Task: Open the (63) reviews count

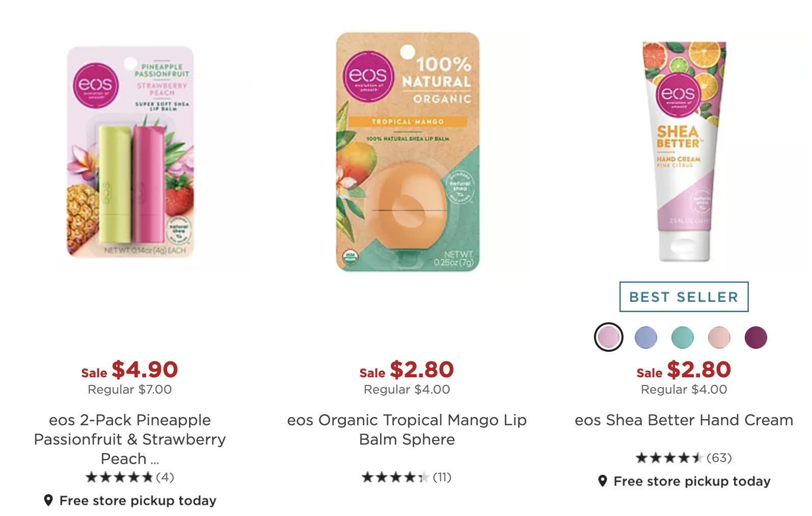Action: (719, 458)
